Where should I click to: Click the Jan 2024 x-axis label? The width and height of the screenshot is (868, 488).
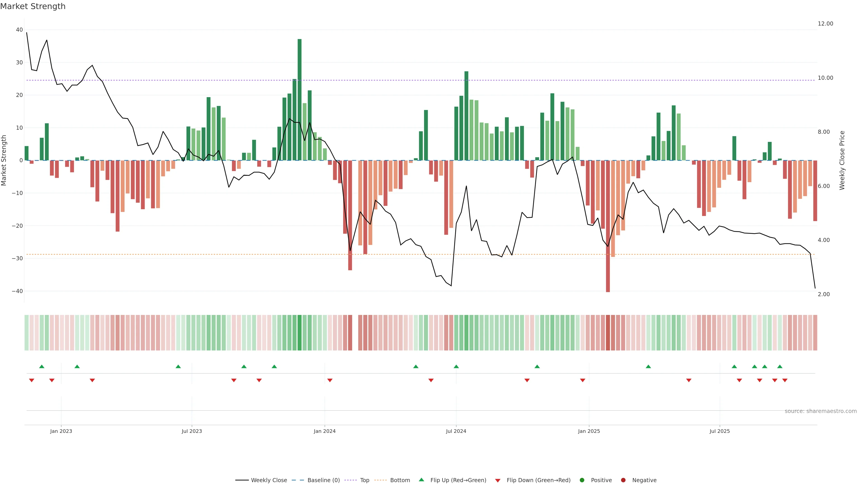325,431
